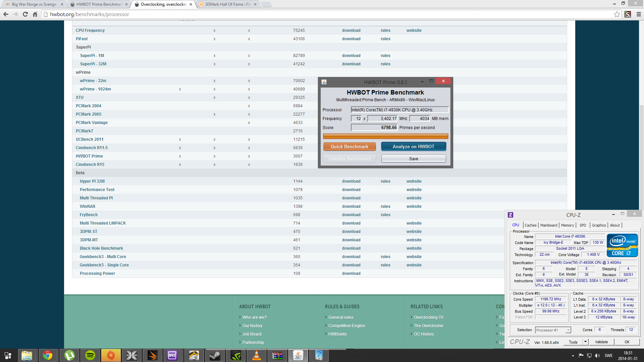The width and height of the screenshot is (644, 362).
Task: Open the Graphics tab in CPU-Z
Action: [599, 225]
